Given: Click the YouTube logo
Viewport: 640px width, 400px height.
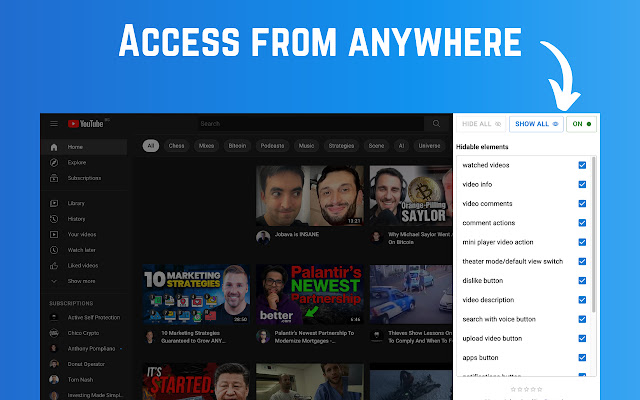Looking at the screenshot, I should coord(86,124).
